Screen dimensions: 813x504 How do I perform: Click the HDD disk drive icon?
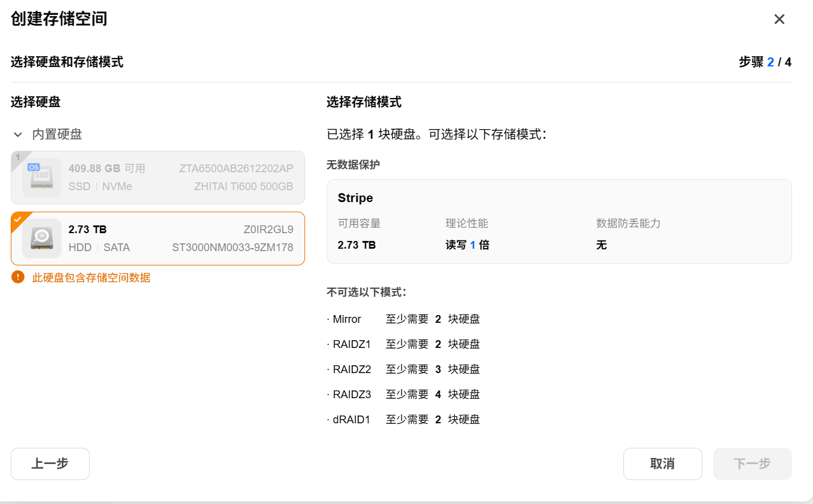coord(42,239)
